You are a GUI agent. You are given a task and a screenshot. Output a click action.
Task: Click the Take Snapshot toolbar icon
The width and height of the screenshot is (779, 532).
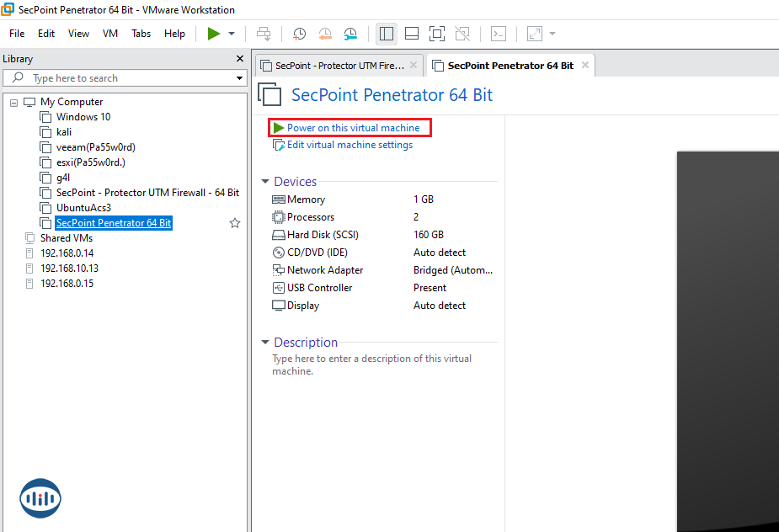[299, 34]
